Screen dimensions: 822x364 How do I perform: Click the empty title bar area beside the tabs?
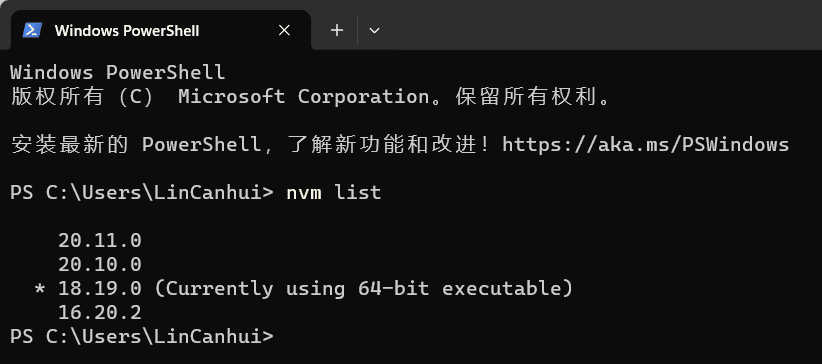(603, 25)
